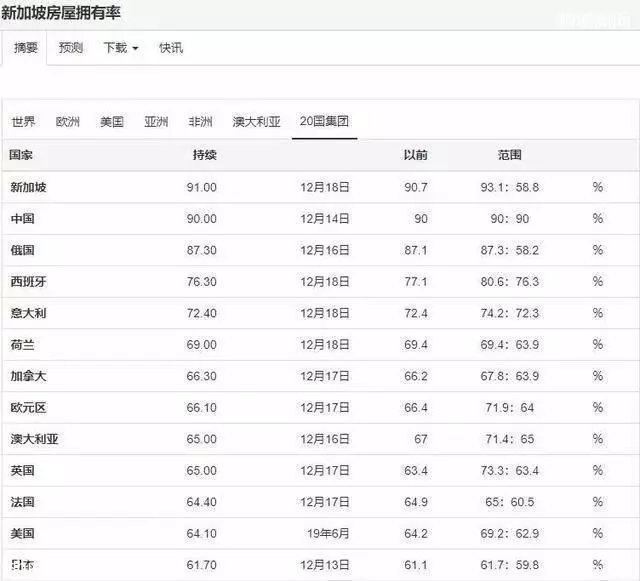Open the 新加坡 country link
640x581 pixels.
29,187
